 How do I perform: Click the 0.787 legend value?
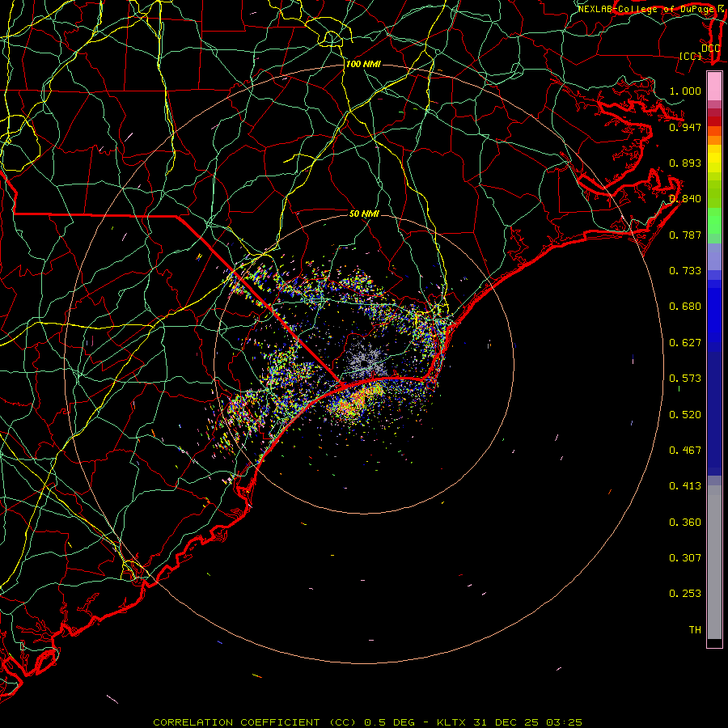(x=685, y=235)
